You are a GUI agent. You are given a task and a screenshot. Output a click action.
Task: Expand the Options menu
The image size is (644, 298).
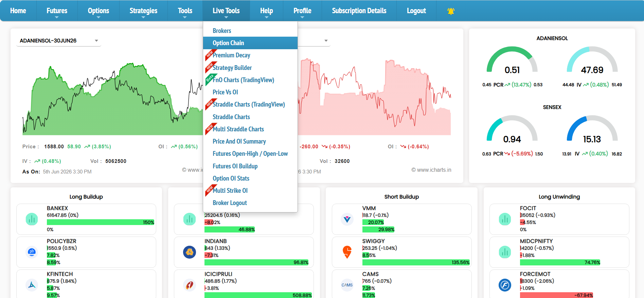pos(99,11)
